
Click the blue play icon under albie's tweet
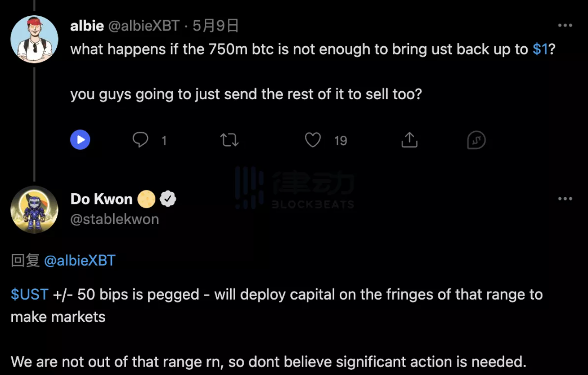pyautogui.click(x=80, y=140)
